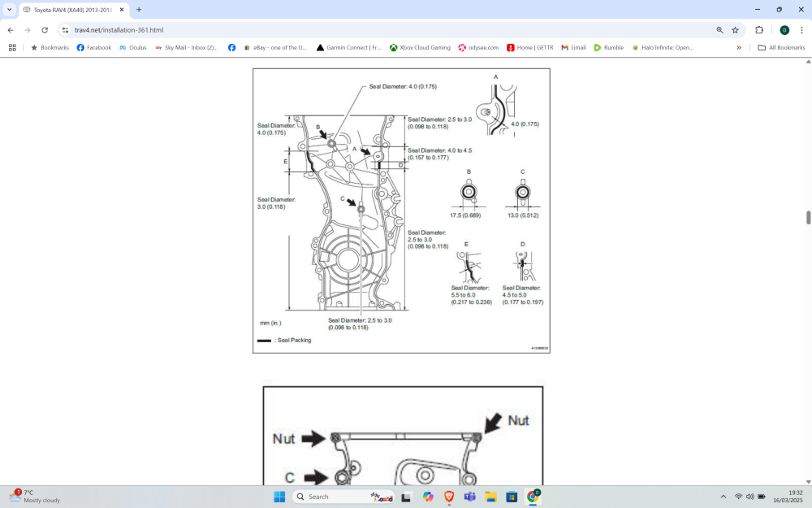This screenshot has width=812, height=508.
Task: Open Microsoft Teams from the taskbar
Action: click(469, 497)
